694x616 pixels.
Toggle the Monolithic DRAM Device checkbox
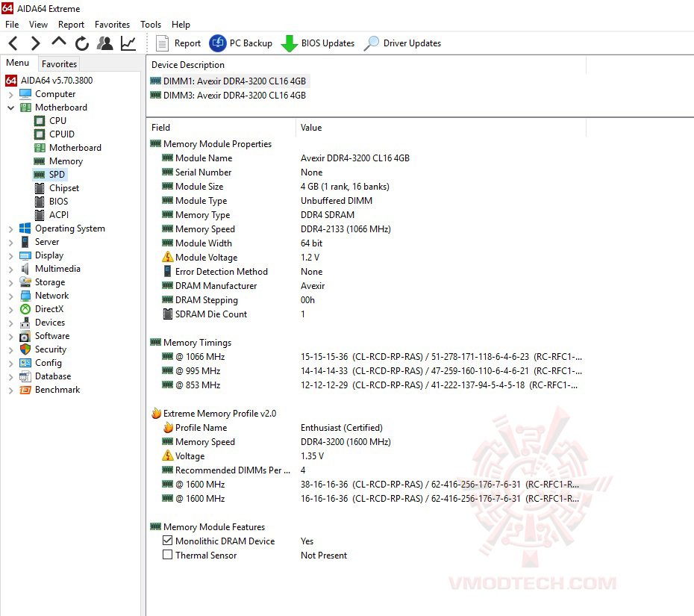(x=167, y=541)
